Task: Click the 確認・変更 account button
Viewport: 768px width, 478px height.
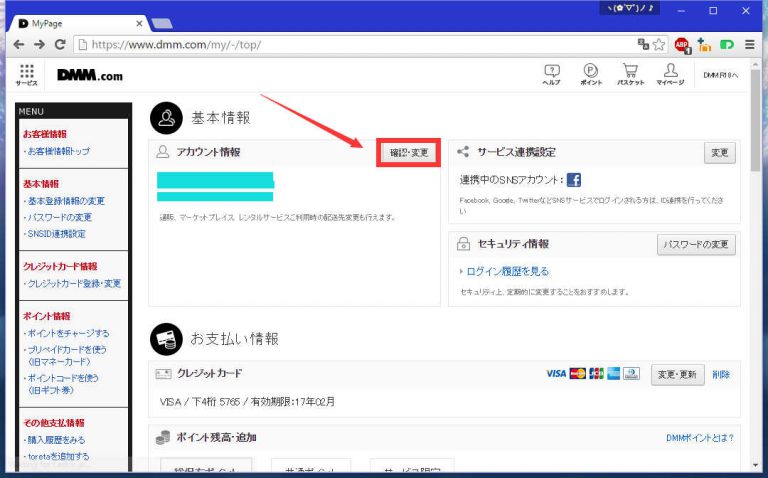Action: (x=408, y=153)
